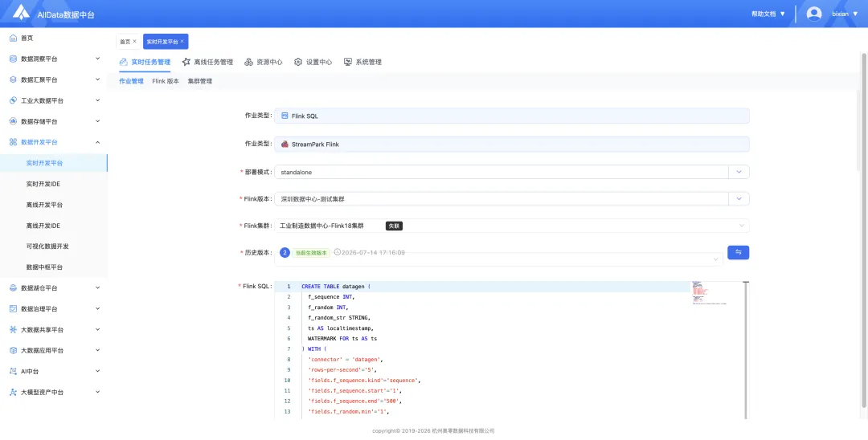Click the 设置中心 gear icon
The height and width of the screenshot is (440, 868).
298,62
